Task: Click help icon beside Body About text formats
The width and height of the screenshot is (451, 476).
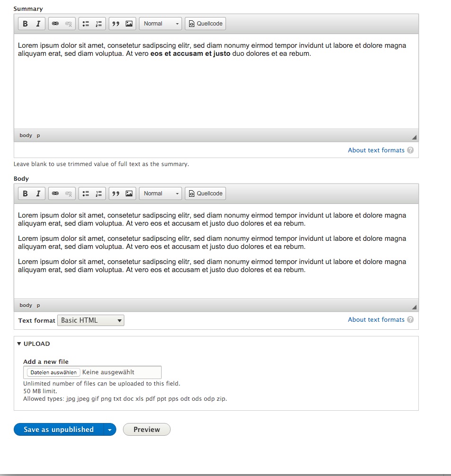Action: [410, 319]
